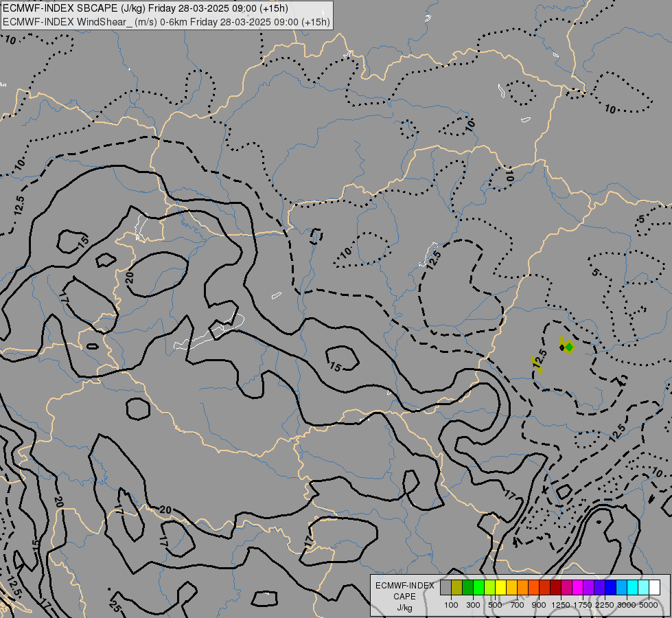Viewport: 672px width, 618px height.
Task: Click the 700 legend value
Action: 518,605
